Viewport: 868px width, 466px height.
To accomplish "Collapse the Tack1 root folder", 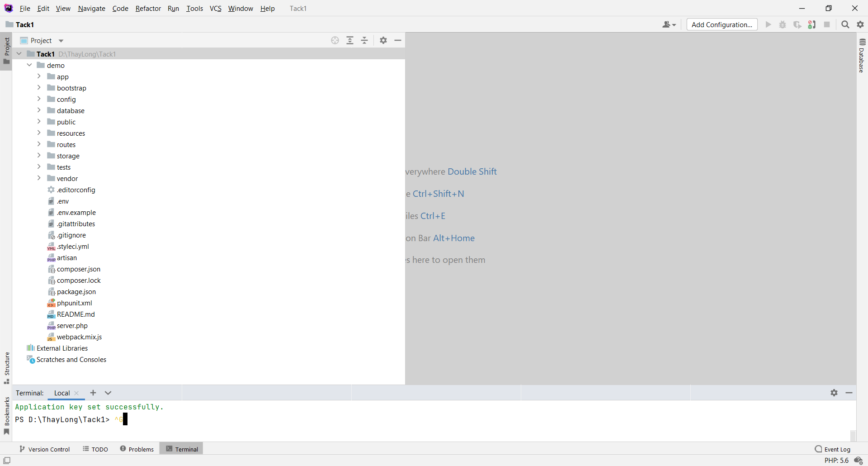I will coord(19,54).
